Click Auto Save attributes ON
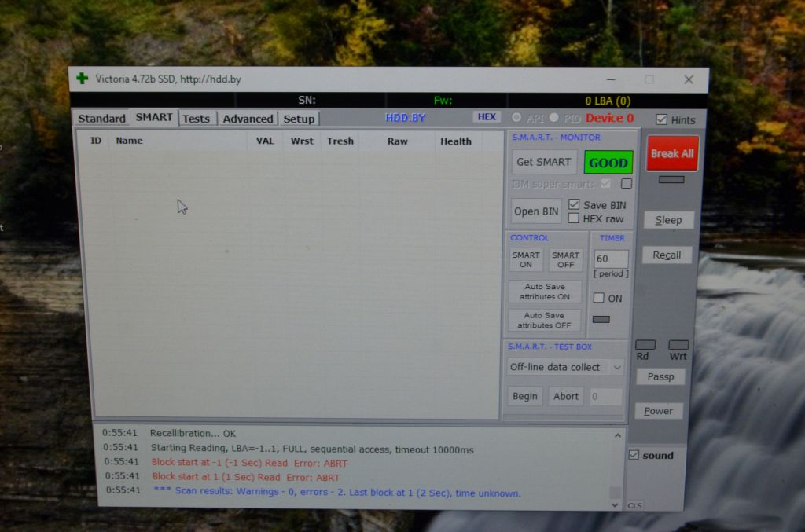Viewport: 805px width, 532px height. 545,292
